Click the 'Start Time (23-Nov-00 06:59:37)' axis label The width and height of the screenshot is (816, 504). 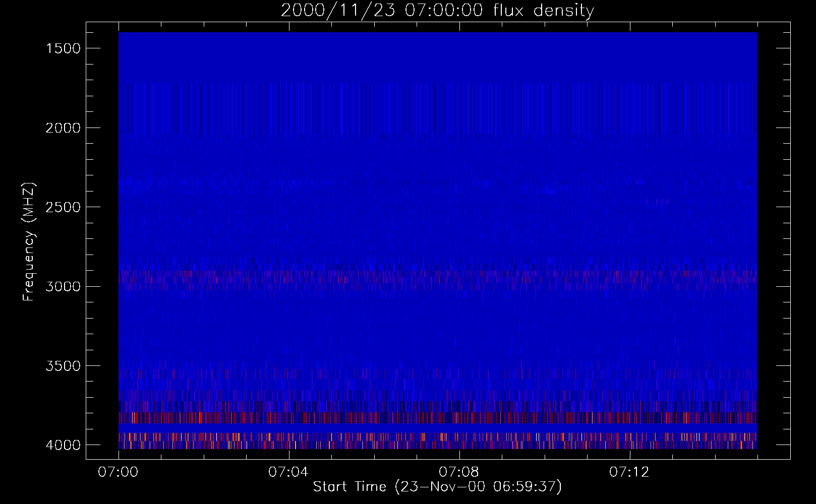[437, 487]
